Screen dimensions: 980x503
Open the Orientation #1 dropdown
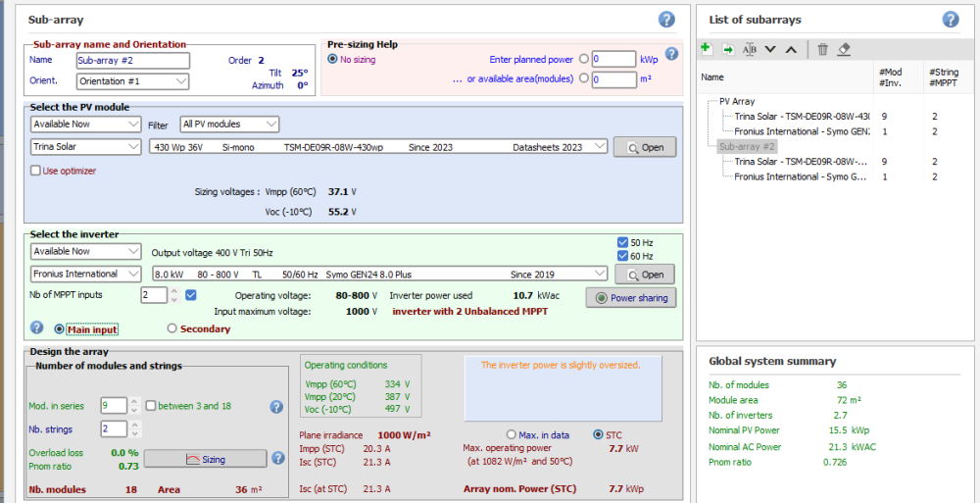132,81
